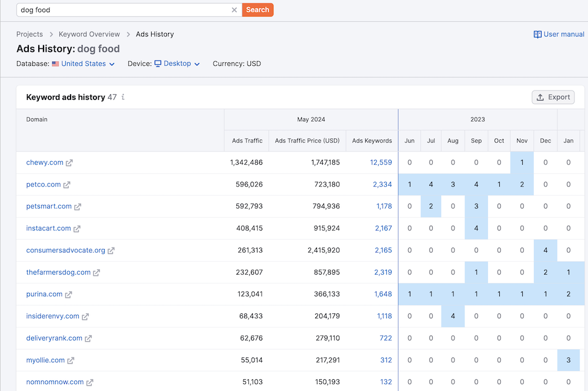Click external link icon beside instacart.com
Viewport: 588px width, 391px height.
[77, 229]
